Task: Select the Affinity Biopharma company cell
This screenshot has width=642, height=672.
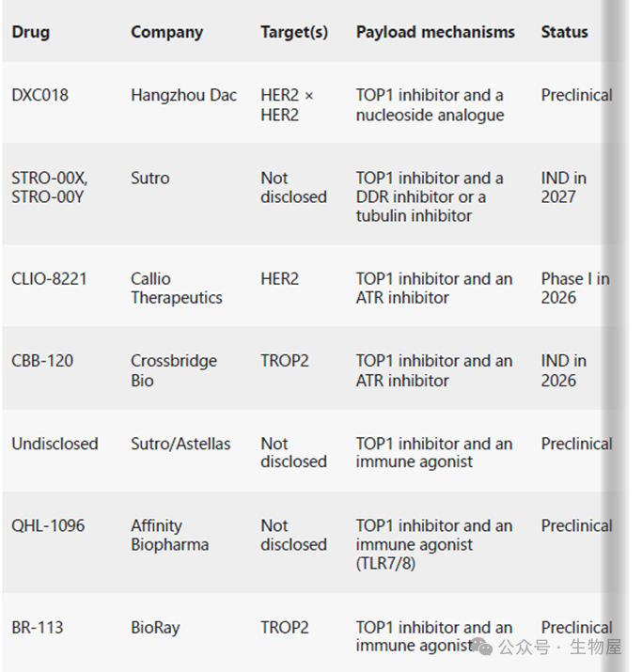Action: point(170,535)
